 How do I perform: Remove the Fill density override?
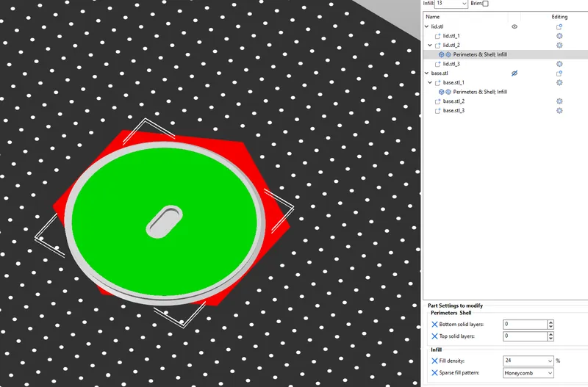point(434,361)
